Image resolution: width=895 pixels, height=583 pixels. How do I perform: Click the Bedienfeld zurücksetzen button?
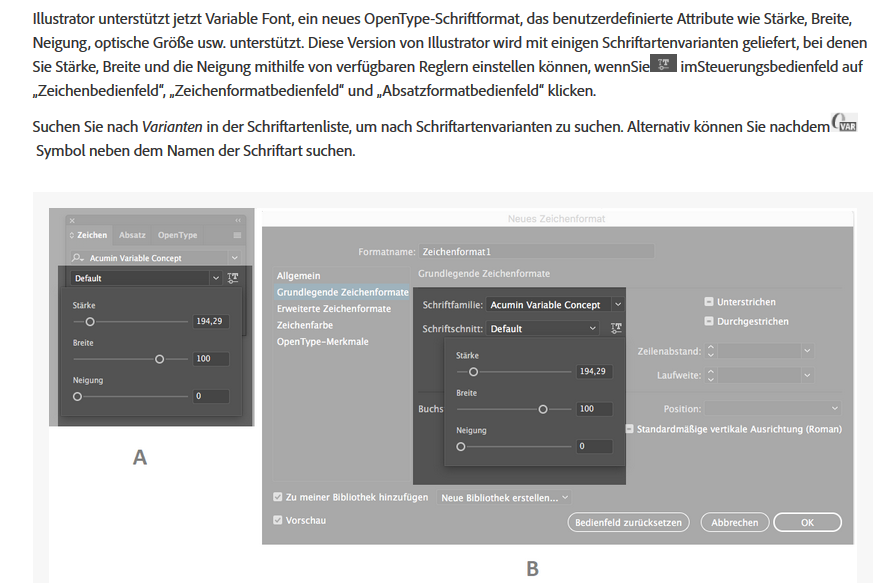[x=628, y=521]
